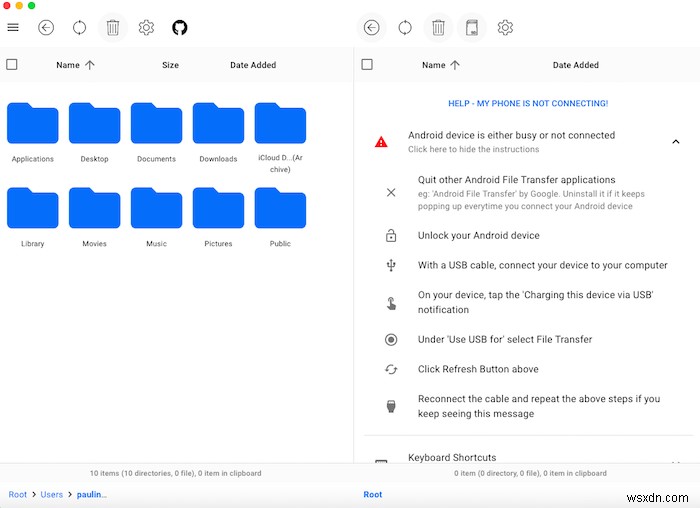Go to Root in left breadcrumb

click(17, 495)
